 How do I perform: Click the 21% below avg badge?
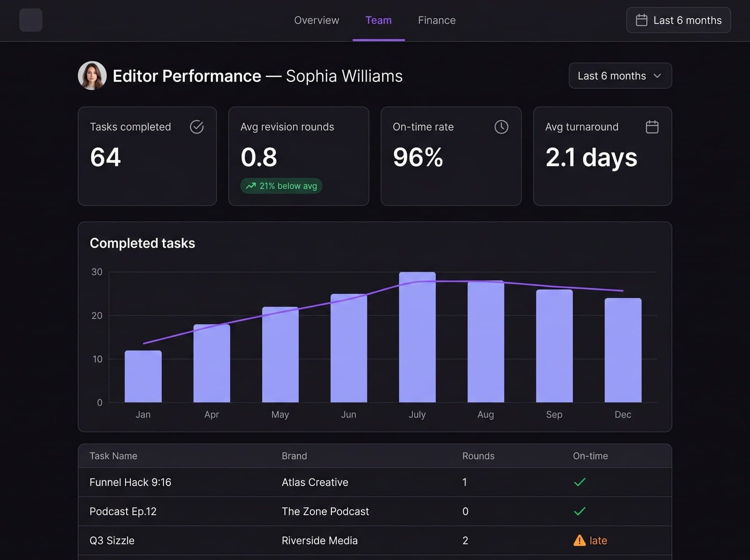pos(281,186)
